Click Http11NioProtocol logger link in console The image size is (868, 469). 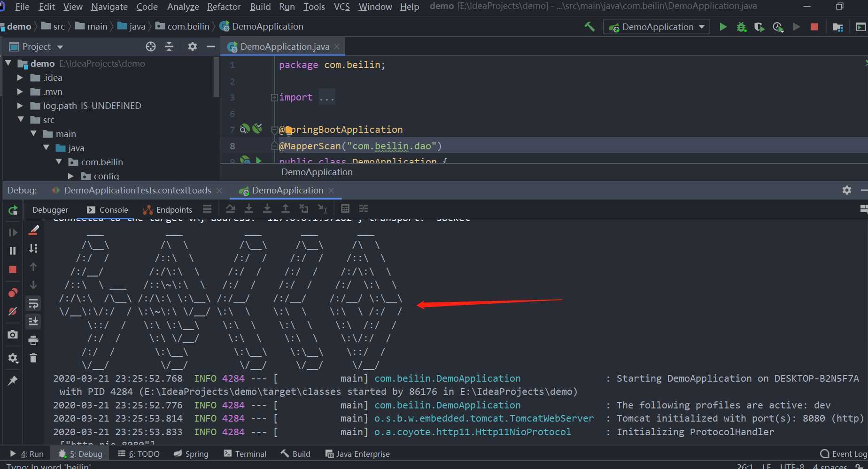[473, 432]
